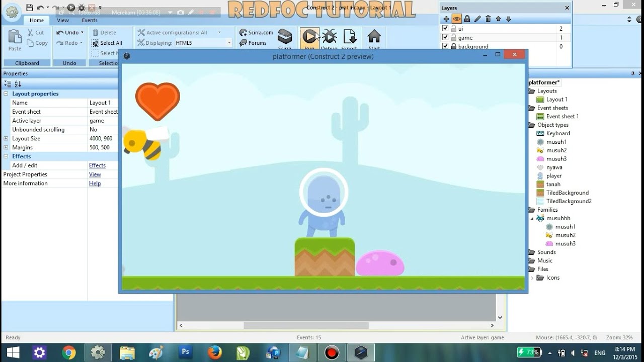This screenshot has height=362, width=644.
Task: Click the Construct 2 application menu orb
Action: [12, 11]
